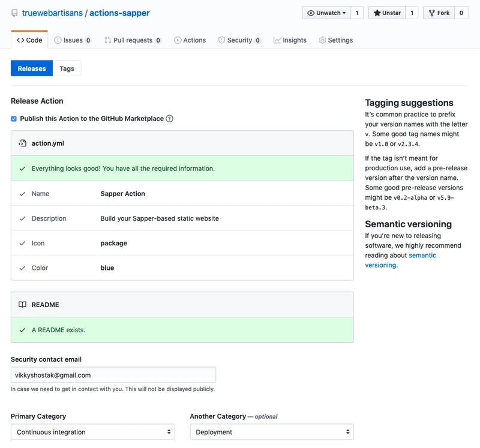
Task: Click the watchers count 1
Action: click(357, 13)
